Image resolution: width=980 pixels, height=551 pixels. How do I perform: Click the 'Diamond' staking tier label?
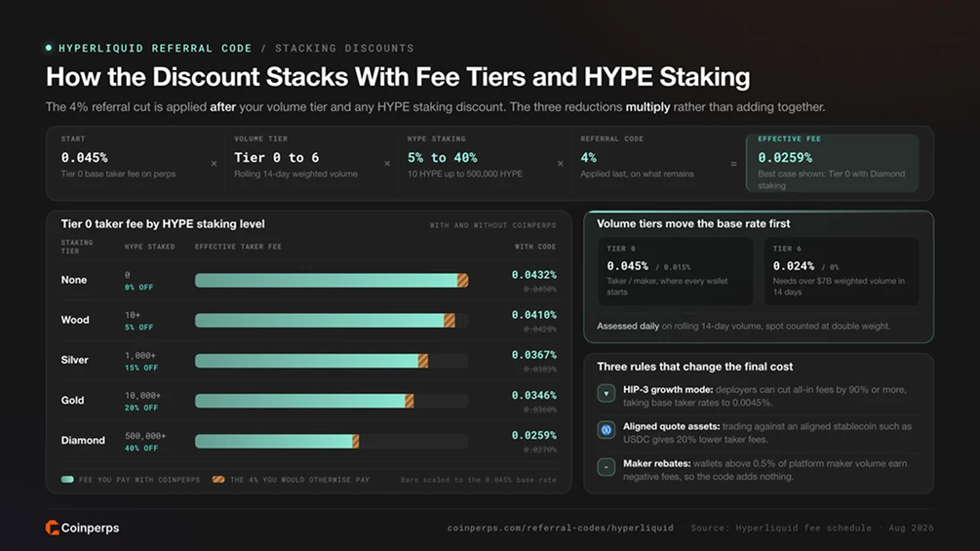tap(83, 441)
